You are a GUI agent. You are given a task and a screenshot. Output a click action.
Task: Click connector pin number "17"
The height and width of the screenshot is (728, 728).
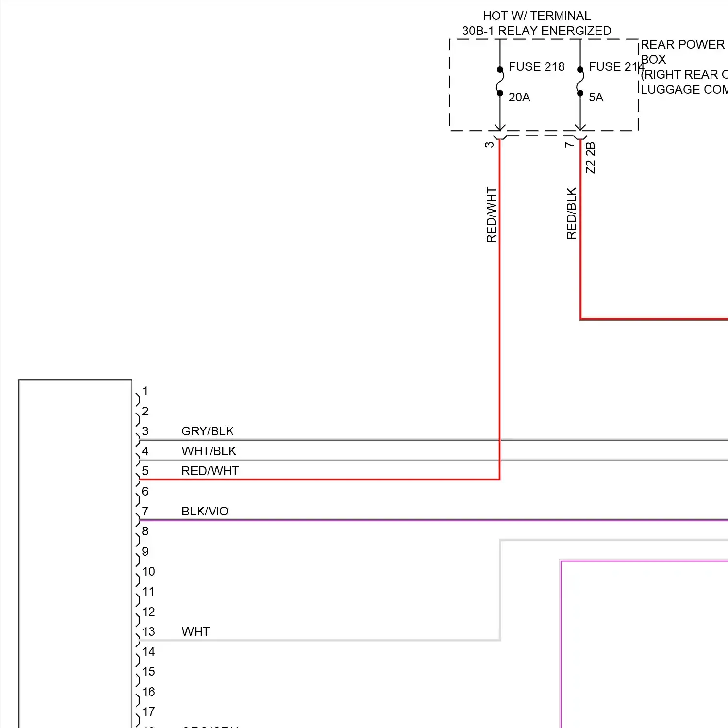(x=149, y=711)
